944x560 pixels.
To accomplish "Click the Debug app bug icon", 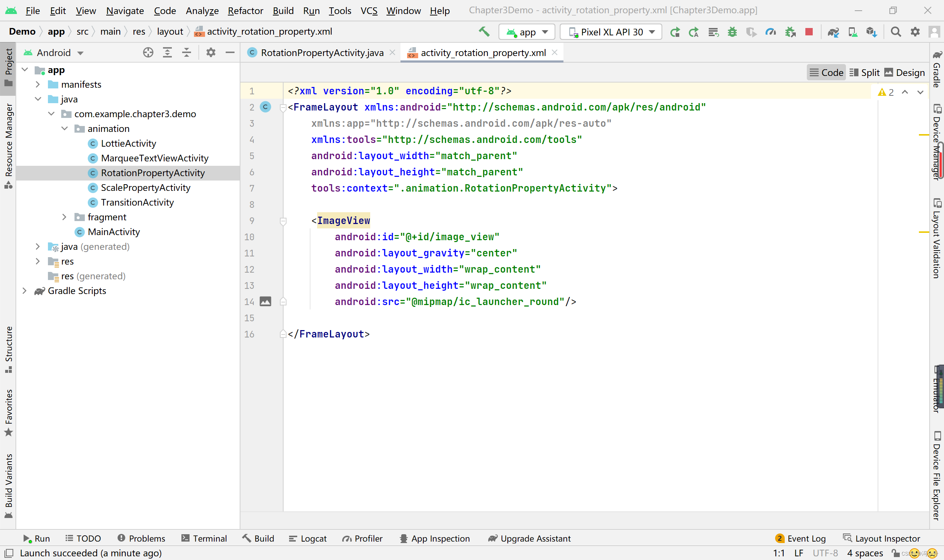I will coord(732,32).
